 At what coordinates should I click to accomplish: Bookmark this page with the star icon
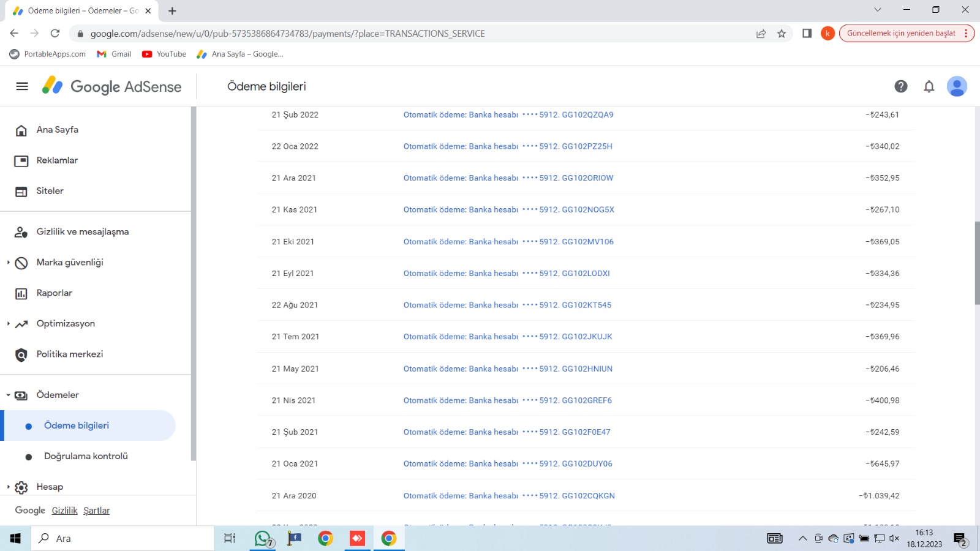point(782,34)
